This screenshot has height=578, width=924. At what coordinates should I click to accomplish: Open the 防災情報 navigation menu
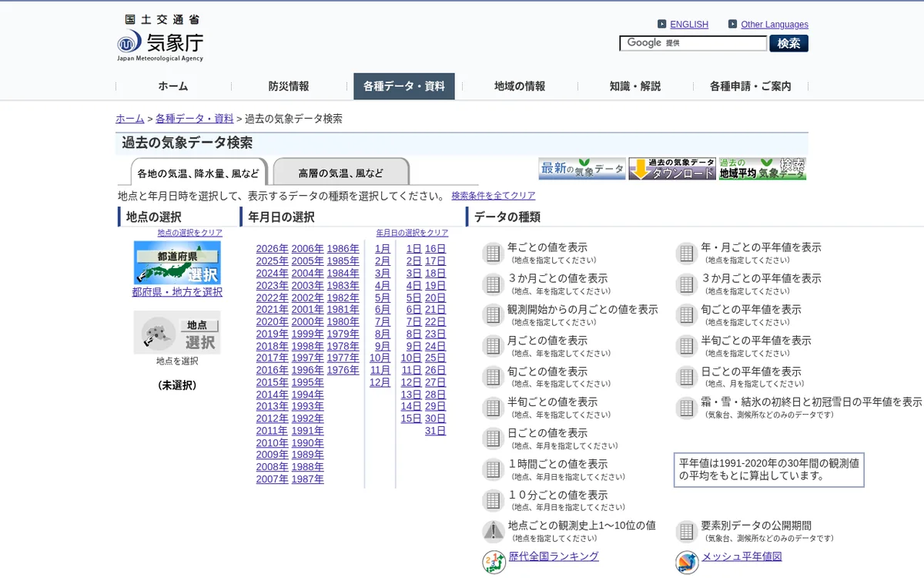point(289,86)
